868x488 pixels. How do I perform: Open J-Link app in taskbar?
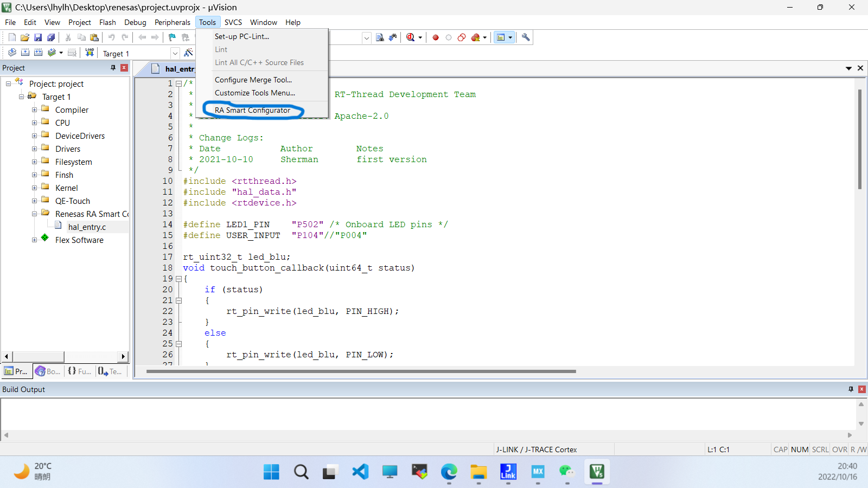tap(508, 472)
